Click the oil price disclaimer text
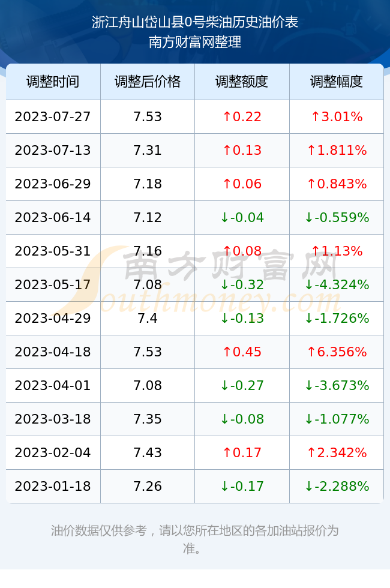The image size is (390, 588). 195,539
